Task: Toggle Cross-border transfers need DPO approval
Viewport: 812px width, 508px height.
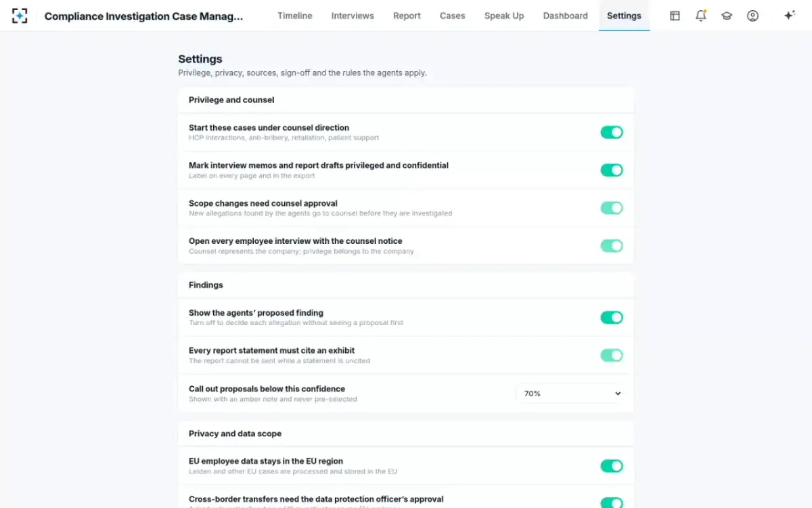Action: pos(612,503)
